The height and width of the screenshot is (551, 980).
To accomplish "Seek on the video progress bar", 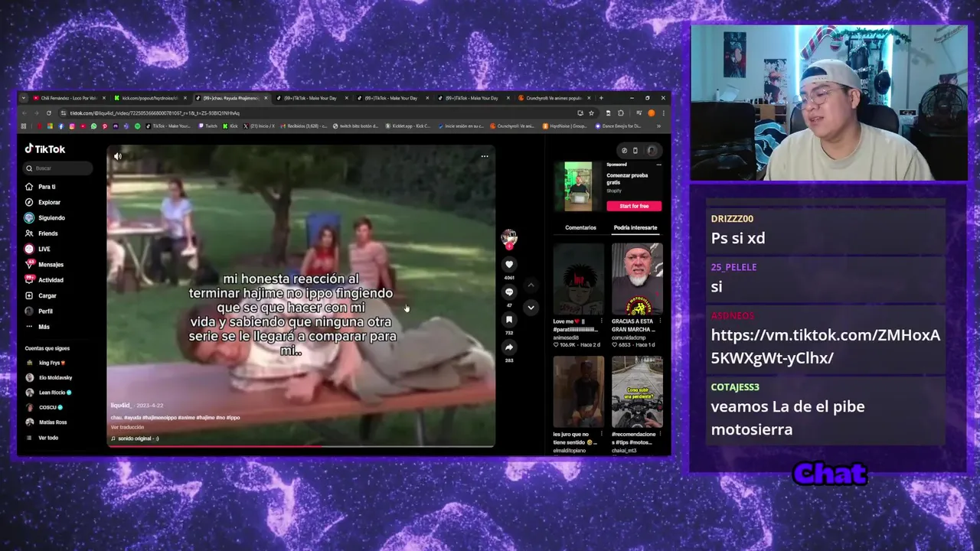I will click(301, 445).
